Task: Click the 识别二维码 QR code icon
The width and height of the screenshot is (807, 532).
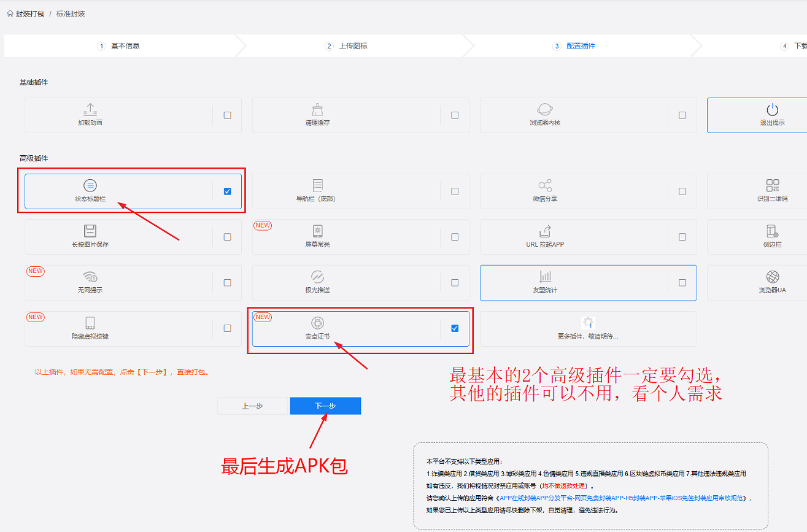Action: pos(772,185)
